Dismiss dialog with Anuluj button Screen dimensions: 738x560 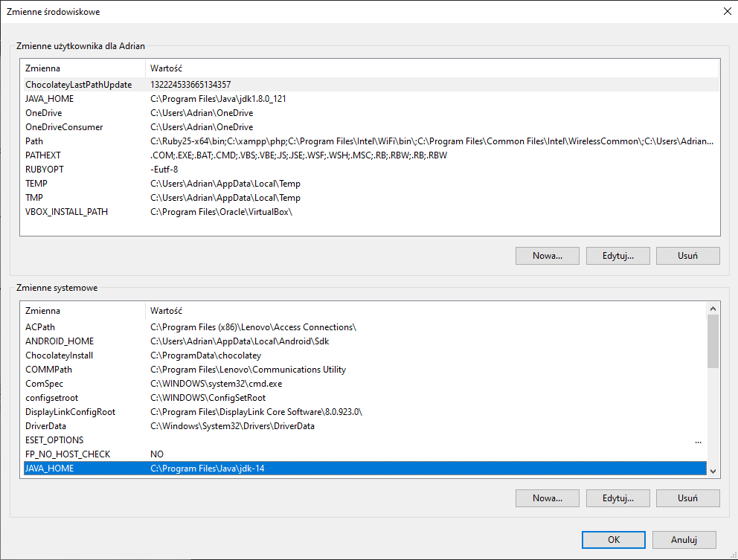pyautogui.click(x=684, y=539)
